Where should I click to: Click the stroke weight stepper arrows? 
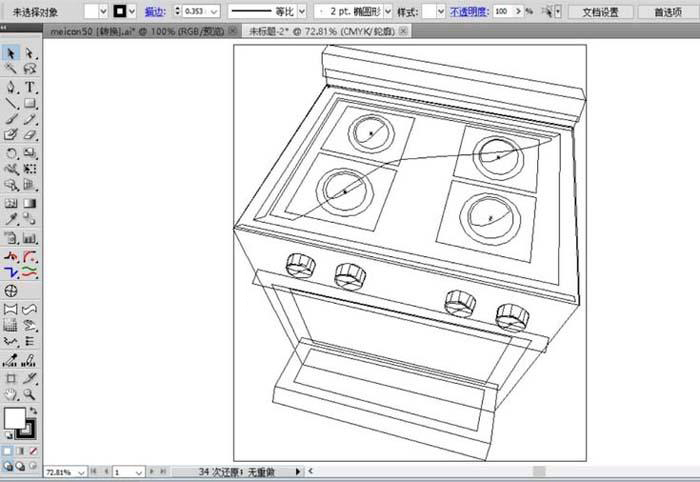click(178, 12)
